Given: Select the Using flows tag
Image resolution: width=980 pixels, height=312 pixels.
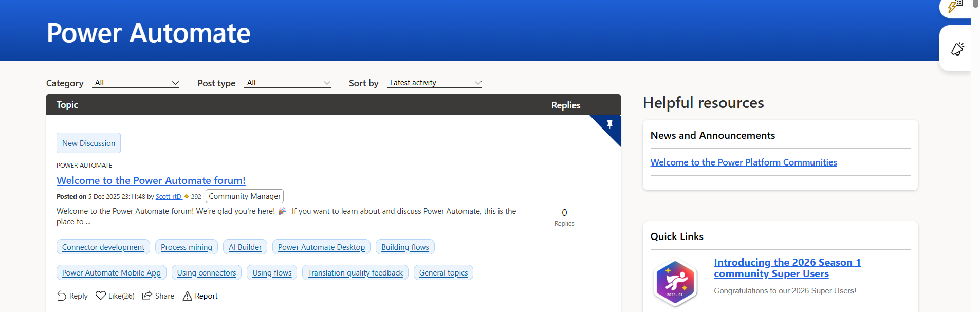Looking at the screenshot, I should [272, 272].
